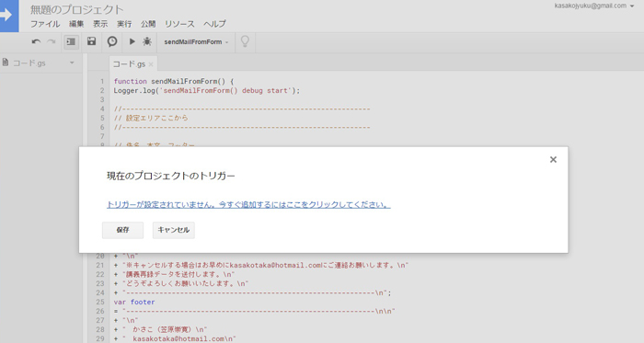Start debugging with the bug icon

tap(147, 41)
